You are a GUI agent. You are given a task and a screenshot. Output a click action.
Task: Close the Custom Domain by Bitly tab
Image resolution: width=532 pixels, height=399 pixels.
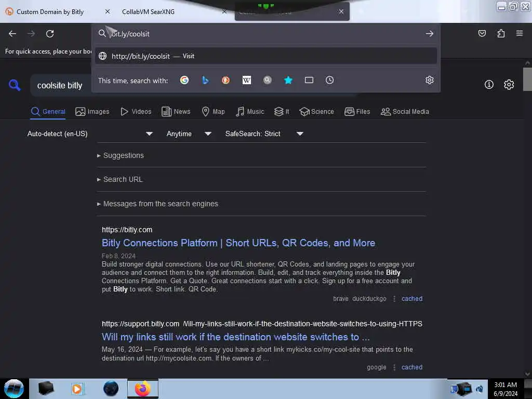tap(107, 11)
